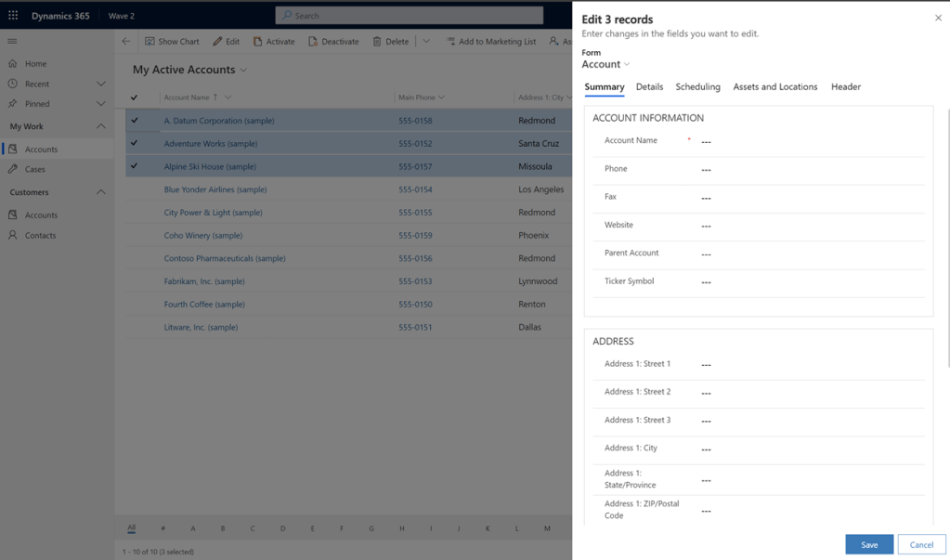Uncheck the A. Datum Corporation row checkbox
This screenshot has width=950, height=560.
click(x=135, y=121)
